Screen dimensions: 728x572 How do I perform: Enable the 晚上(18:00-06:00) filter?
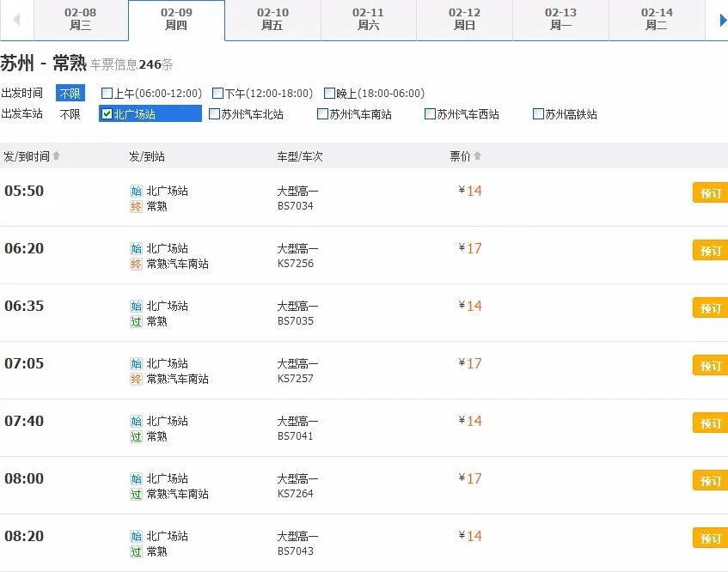(x=330, y=92)
